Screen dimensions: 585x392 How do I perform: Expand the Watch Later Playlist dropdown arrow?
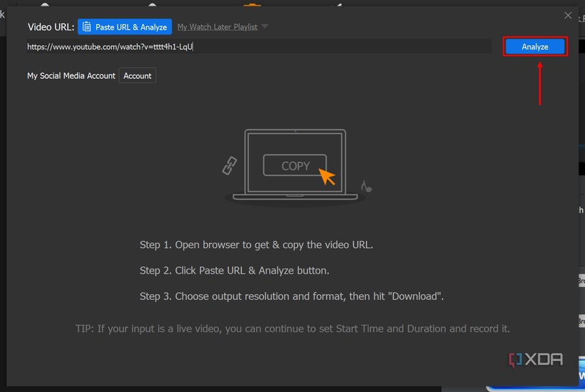point(265,26)
